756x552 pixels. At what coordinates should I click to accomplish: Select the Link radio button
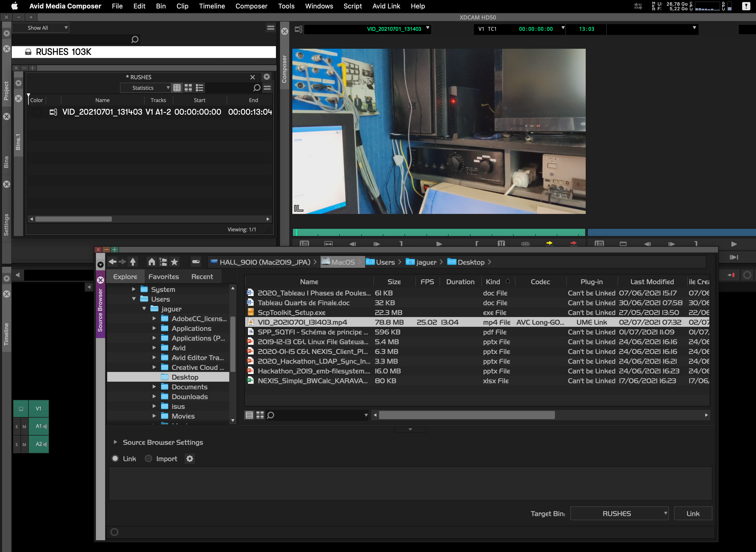(115, 458)
